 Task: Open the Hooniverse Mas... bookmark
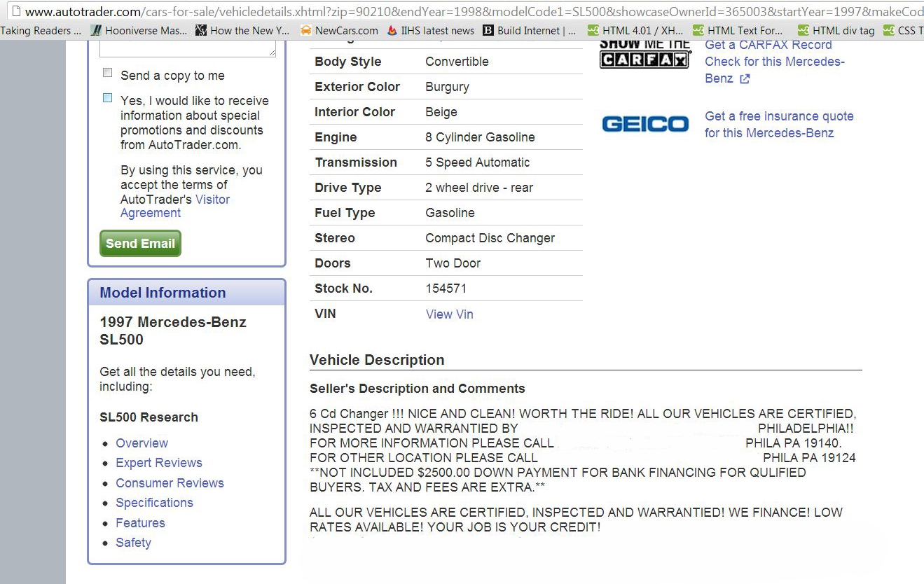[139, 31]
